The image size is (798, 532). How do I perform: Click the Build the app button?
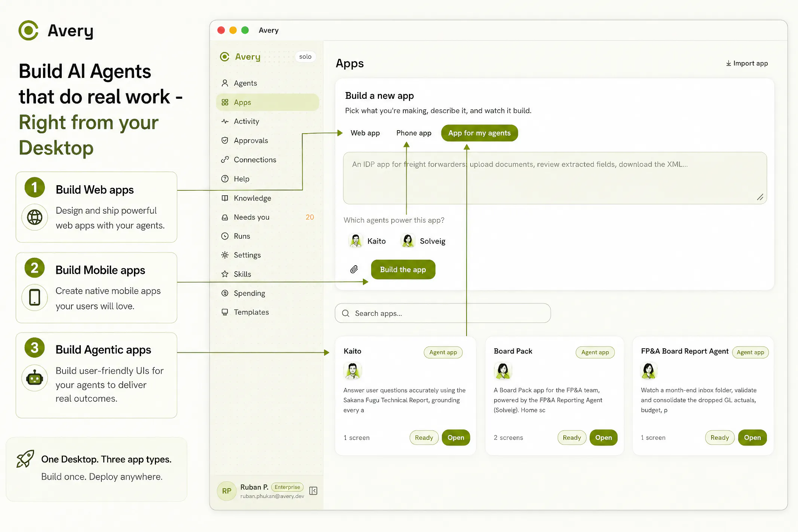click(403, 269)
